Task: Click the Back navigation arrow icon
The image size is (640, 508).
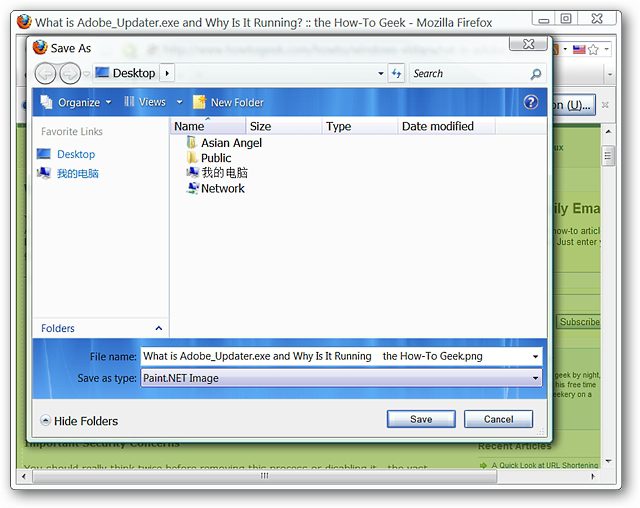Action: coord(45,74)
